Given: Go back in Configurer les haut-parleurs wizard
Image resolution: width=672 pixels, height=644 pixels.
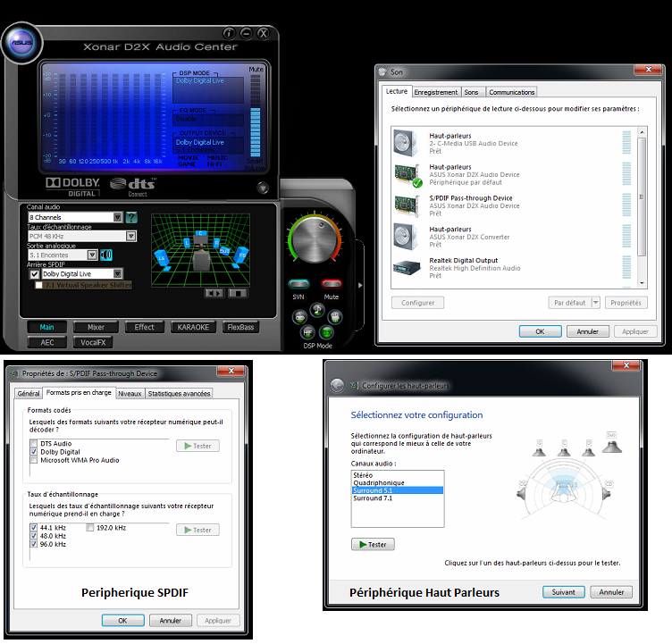Looking at the screenshot, I should tap(337, 385).
